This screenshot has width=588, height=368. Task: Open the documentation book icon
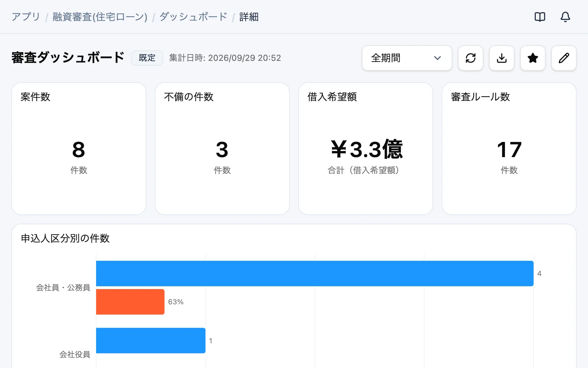point(540,17)
